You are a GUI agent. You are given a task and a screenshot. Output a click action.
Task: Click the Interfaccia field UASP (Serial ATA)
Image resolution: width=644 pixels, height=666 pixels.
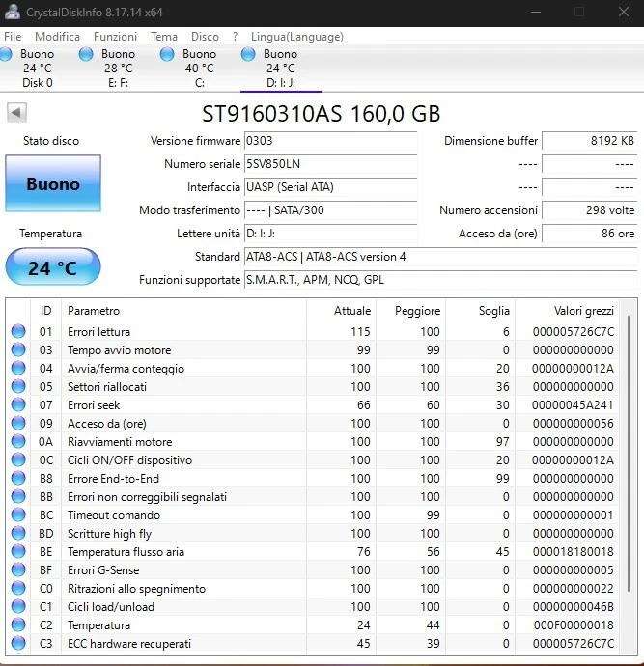point(330,187)
